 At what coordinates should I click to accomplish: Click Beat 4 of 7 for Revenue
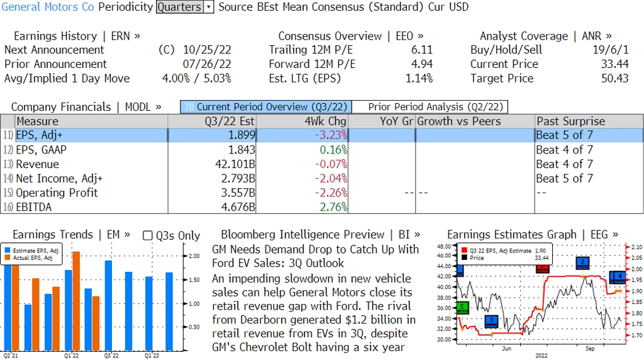pyautogui.click(x=564, y=164)
